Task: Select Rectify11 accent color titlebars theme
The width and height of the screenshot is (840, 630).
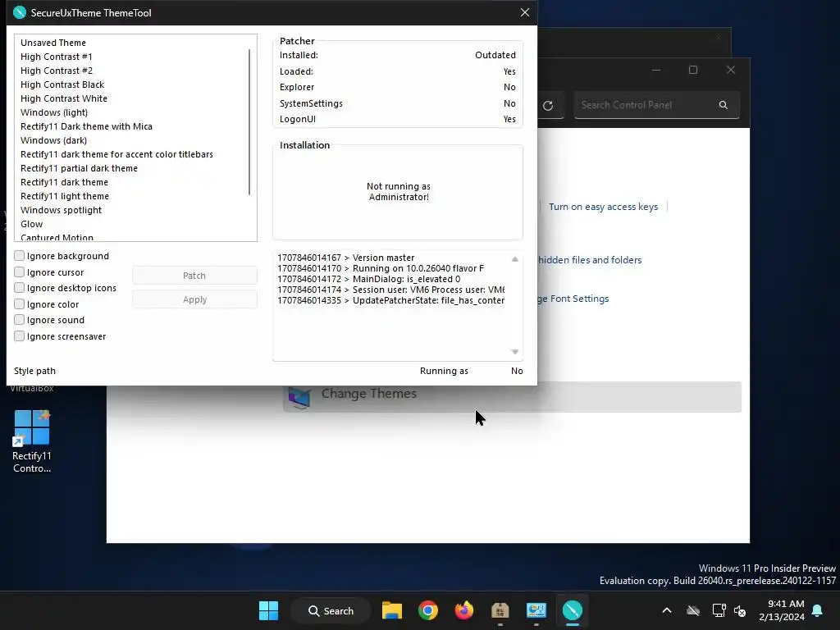Action: coord(116,153)
